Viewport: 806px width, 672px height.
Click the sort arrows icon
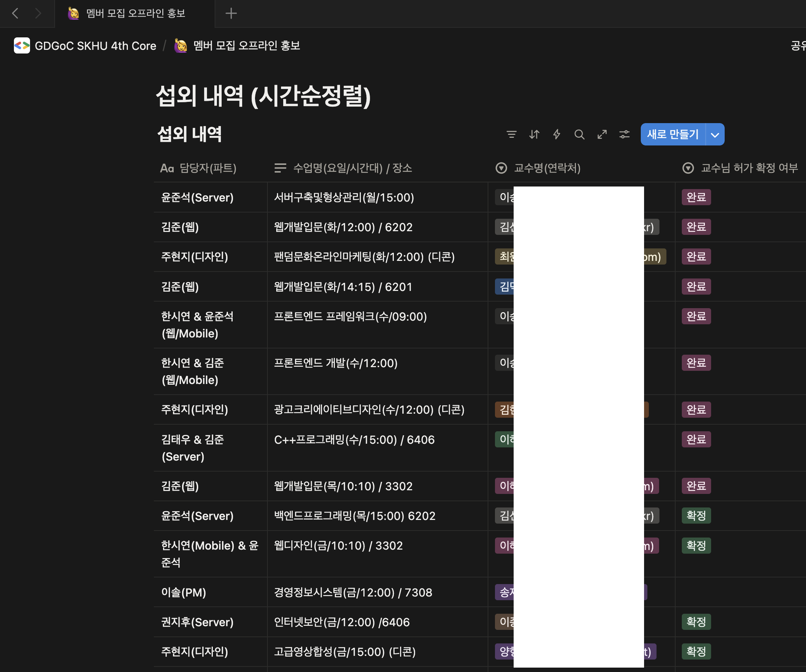pyautogui.click(x=534, y=134)
